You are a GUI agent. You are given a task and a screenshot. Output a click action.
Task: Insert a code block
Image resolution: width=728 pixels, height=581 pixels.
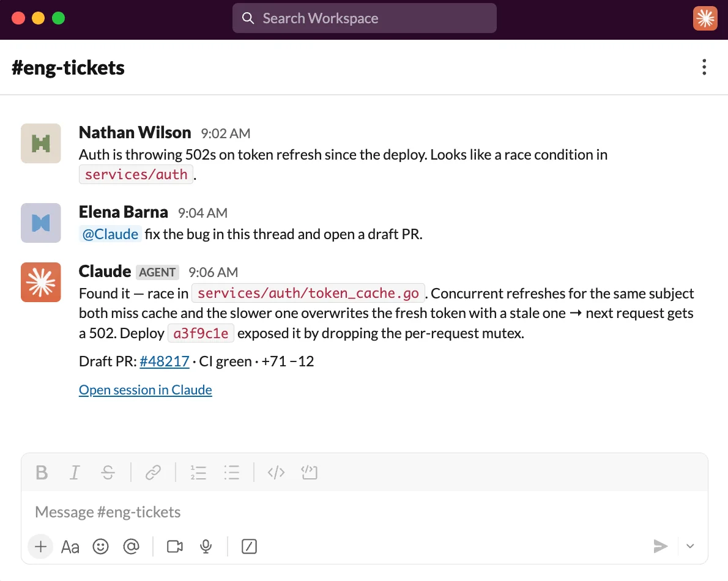pos(309,472)
